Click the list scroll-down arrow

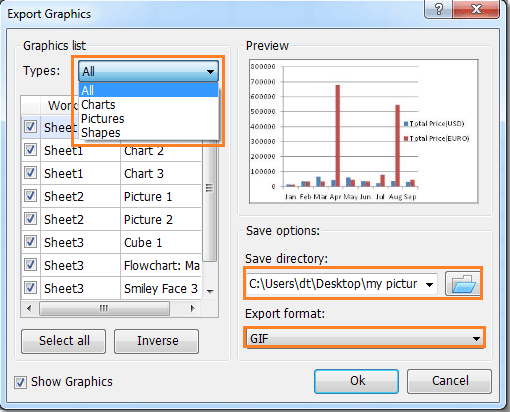210,291
